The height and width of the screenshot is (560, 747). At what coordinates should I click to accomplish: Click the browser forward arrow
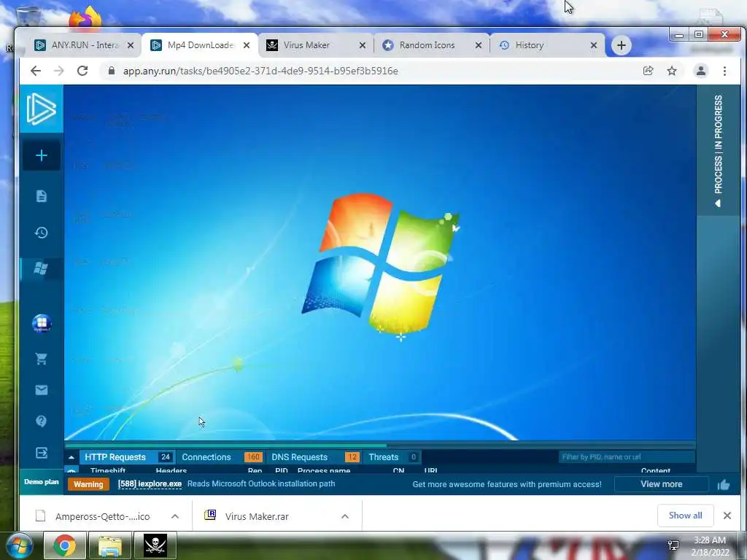58,71
